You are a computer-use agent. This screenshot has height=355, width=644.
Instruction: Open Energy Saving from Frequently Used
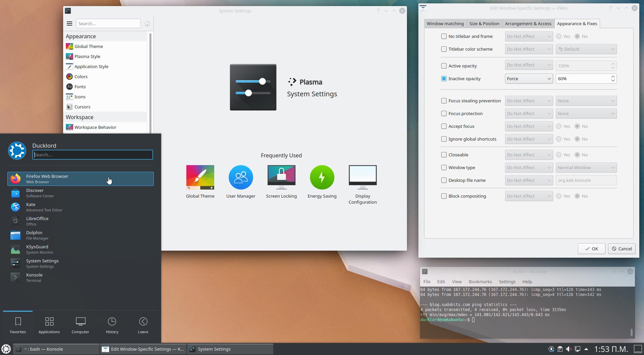coord(322,177)
